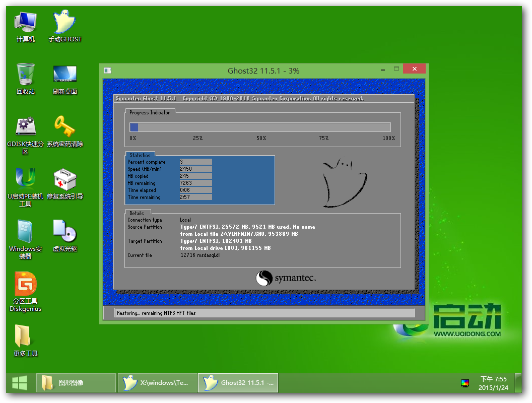
Task: Click the Ghost32 11.5.1 - 3% title bar
Action: [263, 71]
